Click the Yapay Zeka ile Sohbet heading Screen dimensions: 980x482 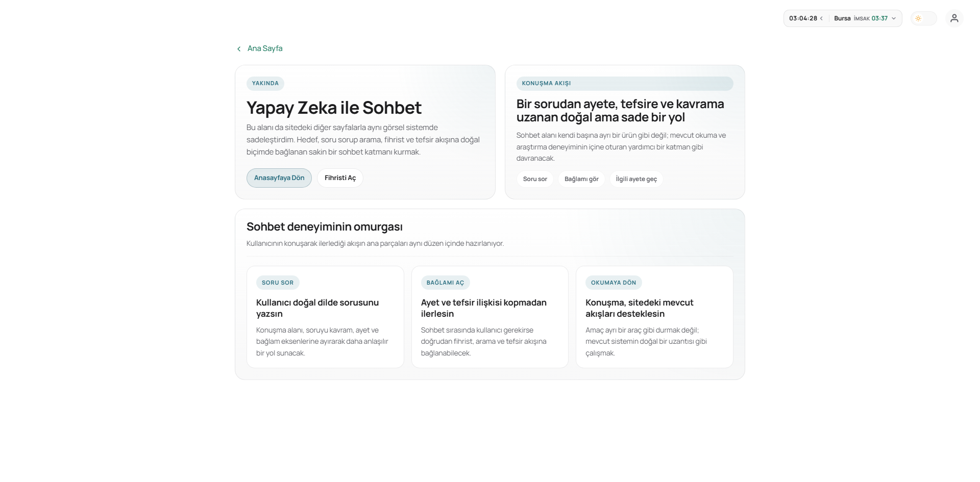[334, 108]
